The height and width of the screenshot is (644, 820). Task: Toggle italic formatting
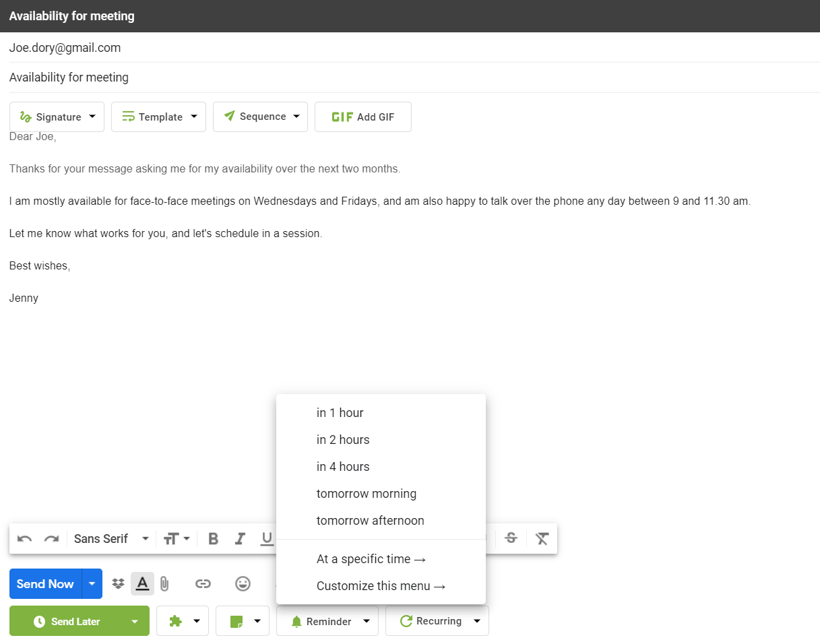240,539
